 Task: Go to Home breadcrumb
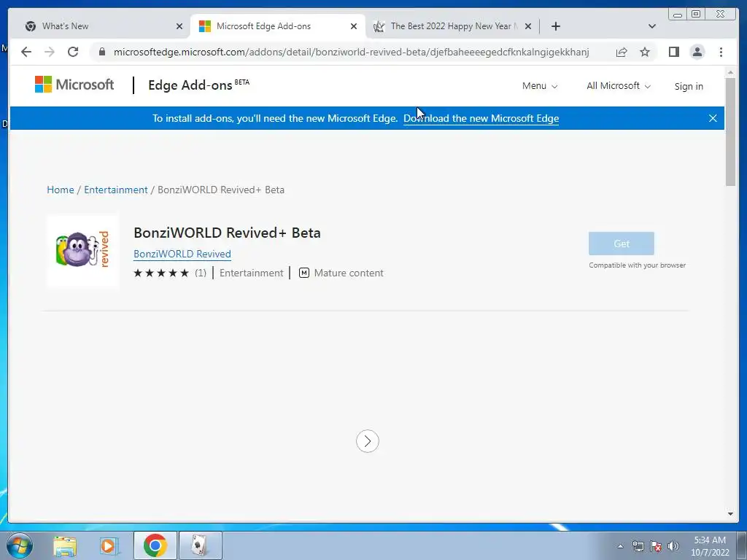coord(61,190)
